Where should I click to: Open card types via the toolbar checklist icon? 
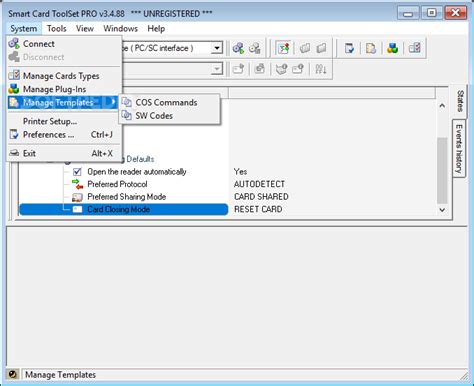pos(415,48)
